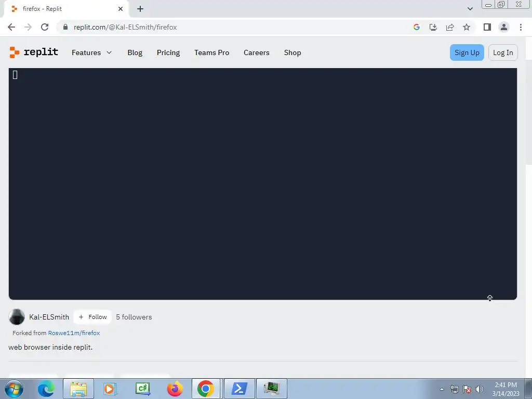Open File Explorer from taskbar
This screenshot has height=399, width=532.
(x=78, y=389)
